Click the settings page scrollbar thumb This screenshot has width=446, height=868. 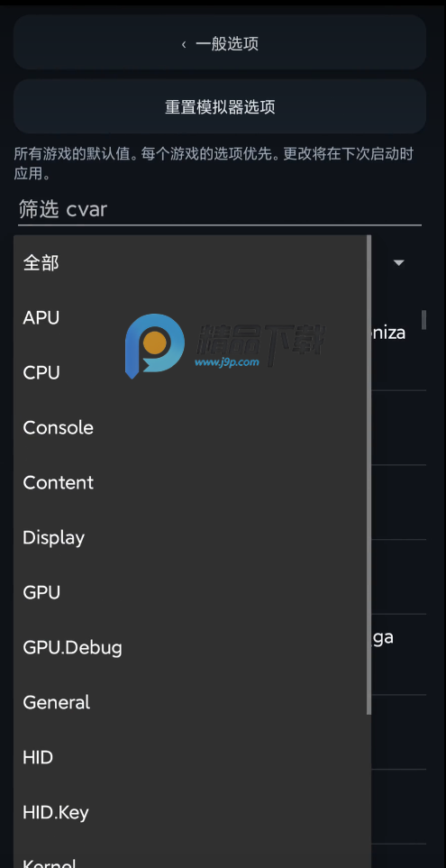click(x=423, y=319)
